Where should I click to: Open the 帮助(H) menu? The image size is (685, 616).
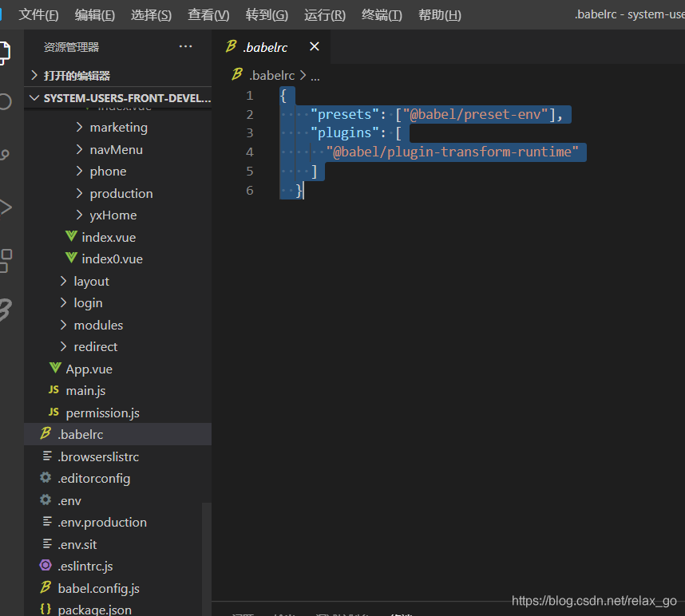pyautogui.click(x=439, y=15)
